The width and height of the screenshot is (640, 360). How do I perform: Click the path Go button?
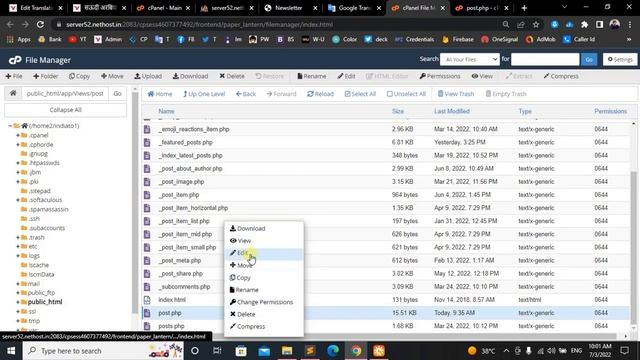point(118,93)
